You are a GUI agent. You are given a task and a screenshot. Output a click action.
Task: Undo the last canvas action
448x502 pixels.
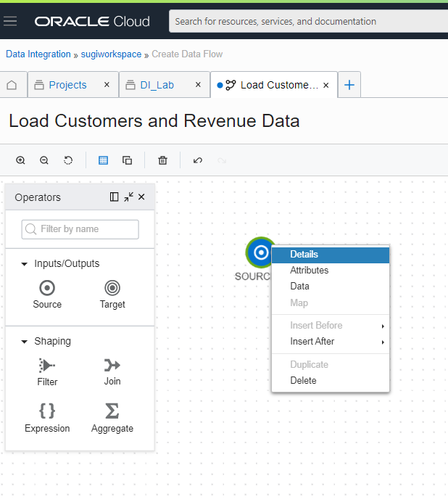tap(198, 160)
